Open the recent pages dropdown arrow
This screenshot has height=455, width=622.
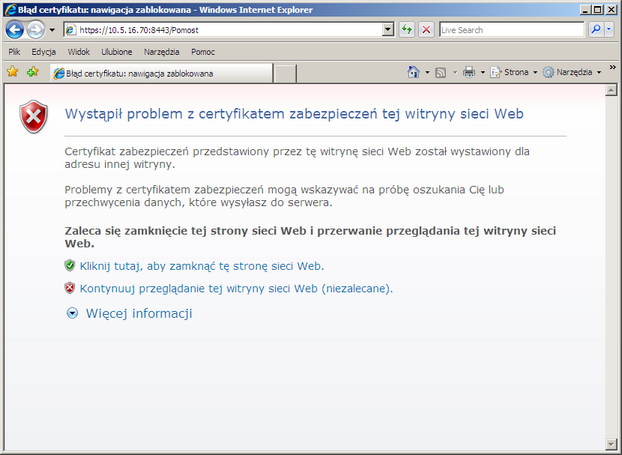(x=52, y=30)
